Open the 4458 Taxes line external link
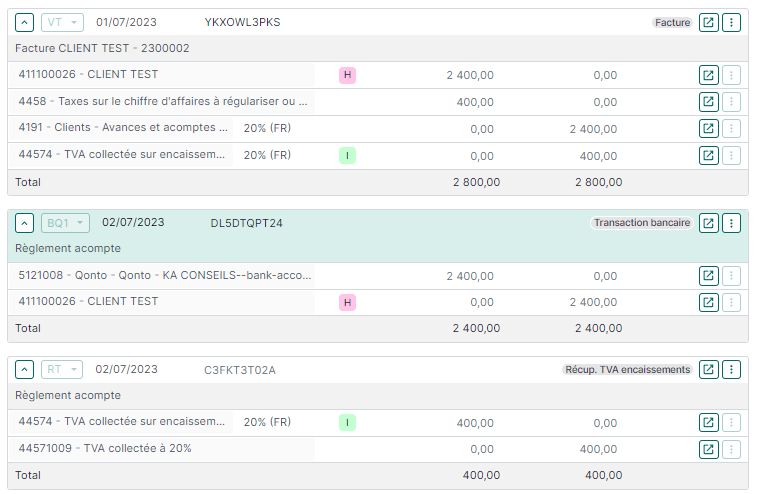This screenshot has height=494, width=757. point(708,102)
